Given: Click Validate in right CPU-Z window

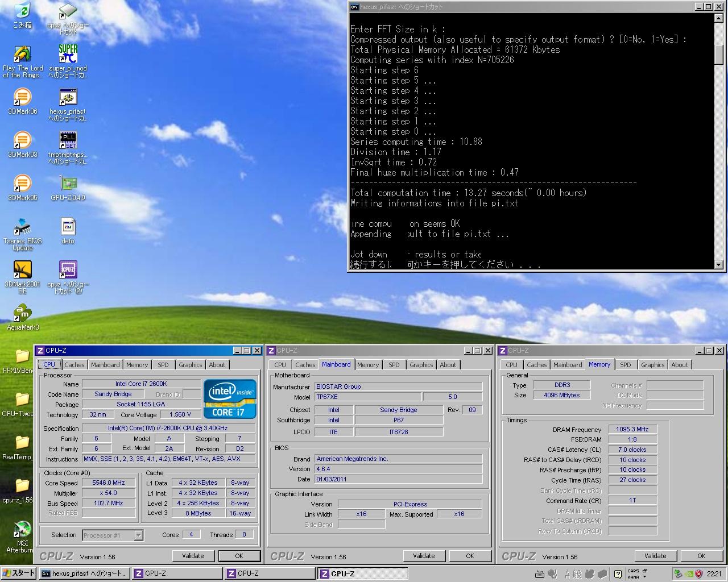Looking at the screenshot, I should click(x=655, y=556).
